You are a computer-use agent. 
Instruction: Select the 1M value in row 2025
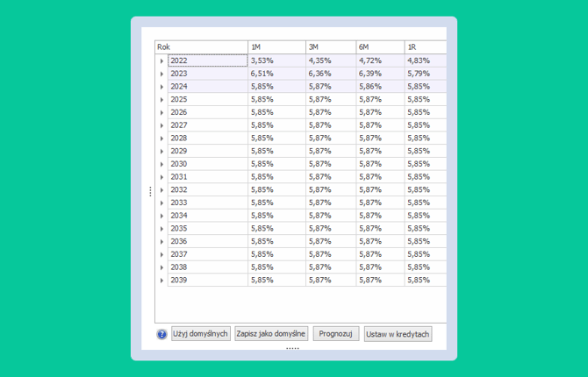tap(276, 100)
